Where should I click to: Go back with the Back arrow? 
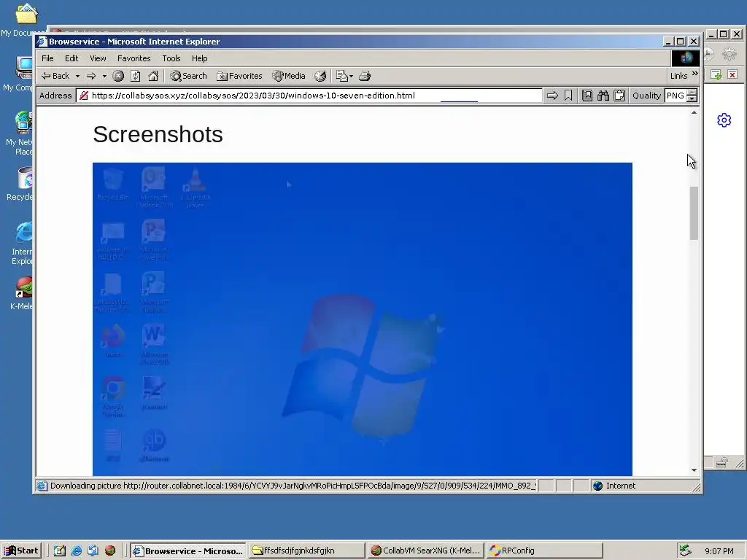coord(55,76)
